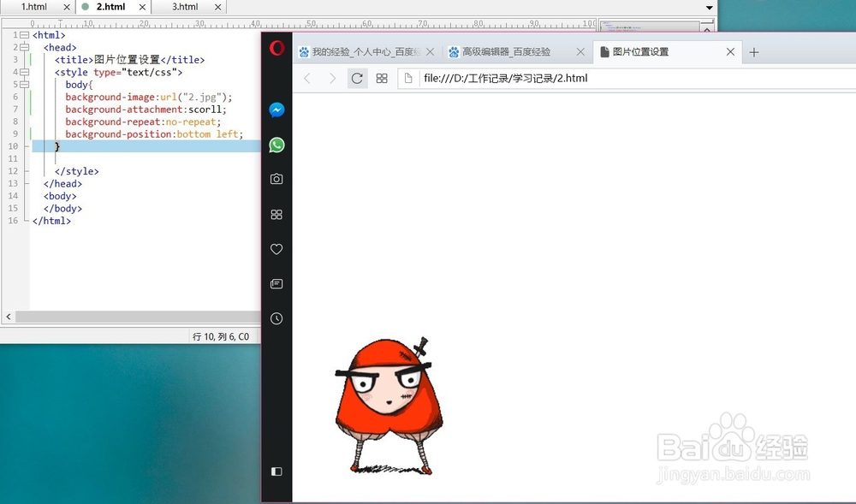Reload the current page

[357, 79]
